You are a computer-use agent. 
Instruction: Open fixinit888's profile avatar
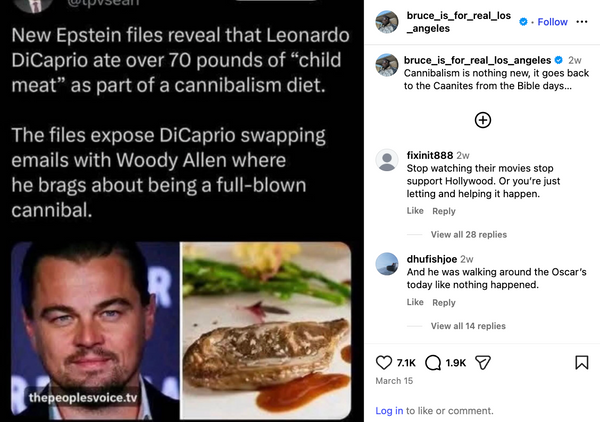387,160
